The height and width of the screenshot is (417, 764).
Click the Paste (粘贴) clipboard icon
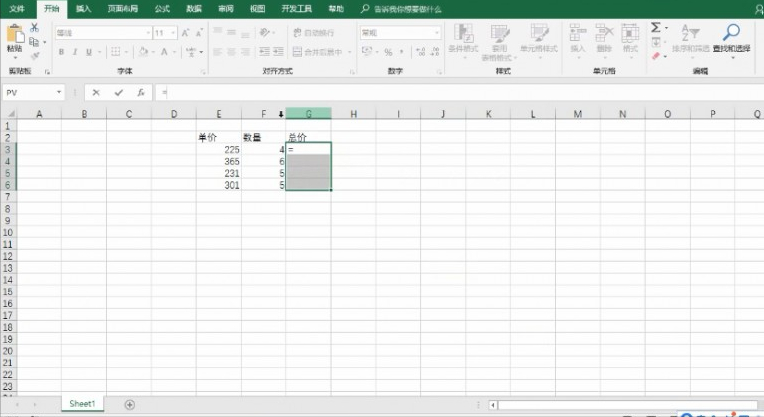[15, 34]
